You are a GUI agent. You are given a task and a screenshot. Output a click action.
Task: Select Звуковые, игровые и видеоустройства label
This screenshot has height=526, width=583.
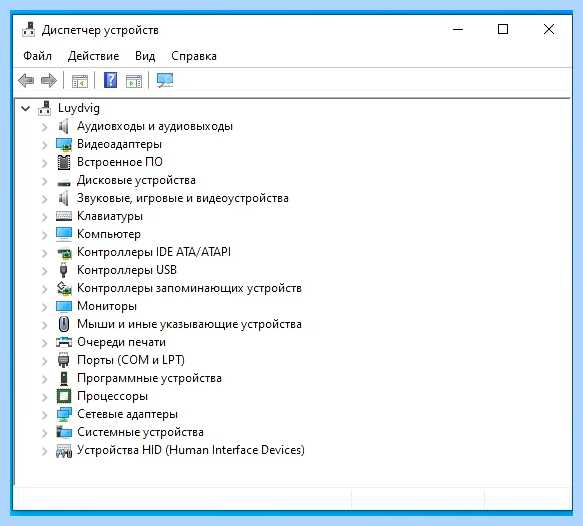pos(183,198)
